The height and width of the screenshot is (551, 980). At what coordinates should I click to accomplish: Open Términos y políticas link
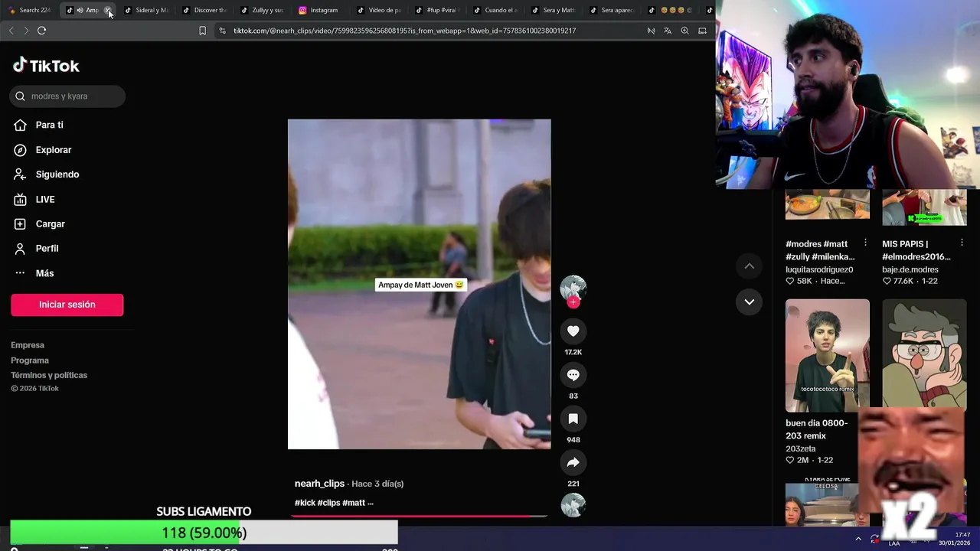[x=49, y=375]
